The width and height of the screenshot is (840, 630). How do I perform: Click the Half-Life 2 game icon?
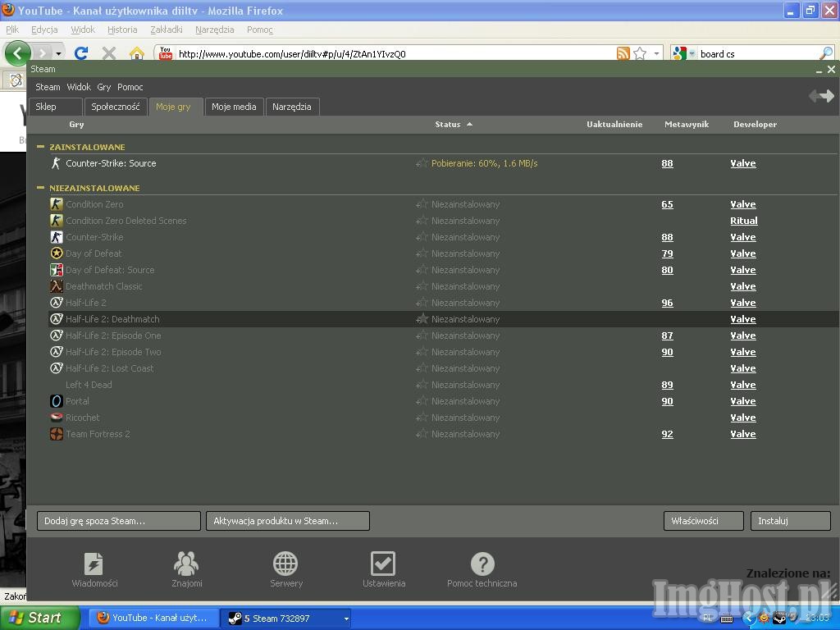pos(57,303)
